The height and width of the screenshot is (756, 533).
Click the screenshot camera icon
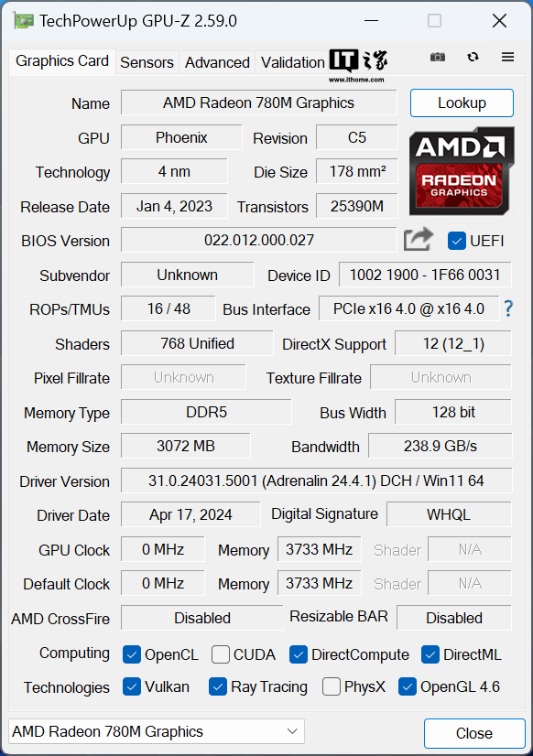tap(438, 58)
